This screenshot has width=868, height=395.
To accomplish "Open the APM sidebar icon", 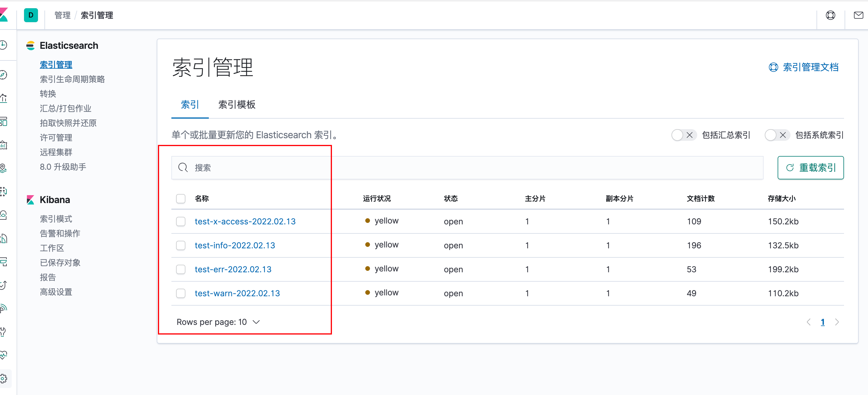I will point(4,262).
